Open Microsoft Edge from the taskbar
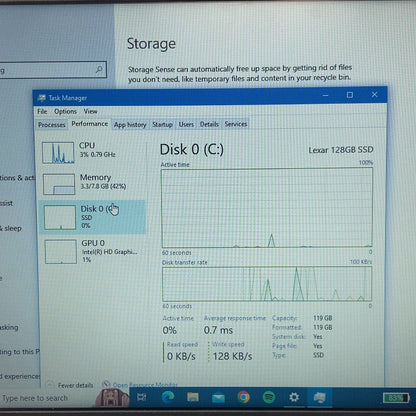The image size is (416, 416). tap(168, 397)
